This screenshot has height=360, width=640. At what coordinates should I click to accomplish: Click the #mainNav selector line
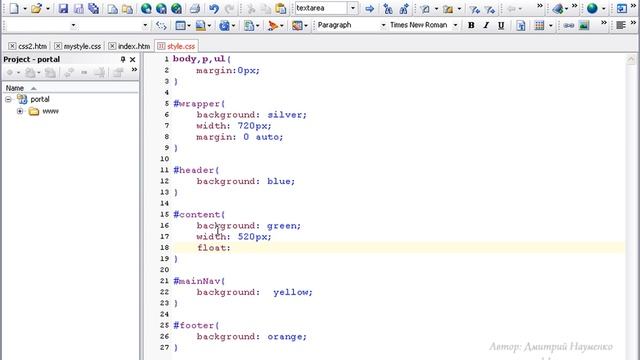[198, 281]
